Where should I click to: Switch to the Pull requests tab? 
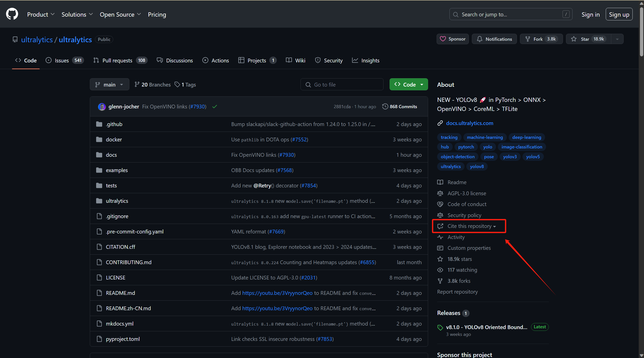pyautogui.click(x=120, y=60)
